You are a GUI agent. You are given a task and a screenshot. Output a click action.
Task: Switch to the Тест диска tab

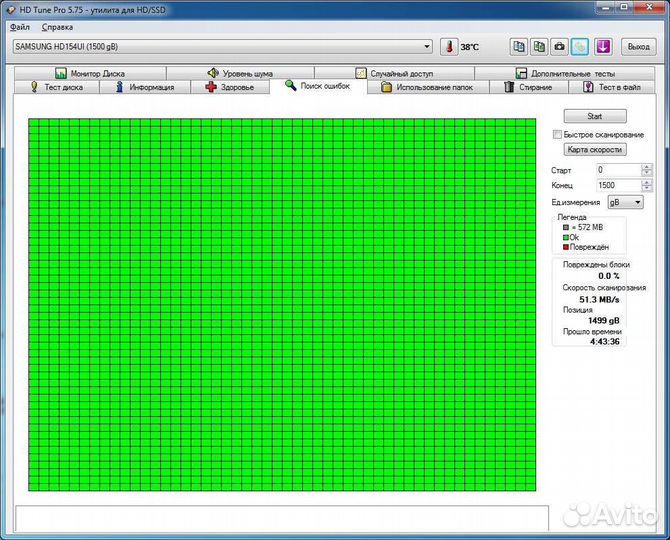(x=57, y=87)
